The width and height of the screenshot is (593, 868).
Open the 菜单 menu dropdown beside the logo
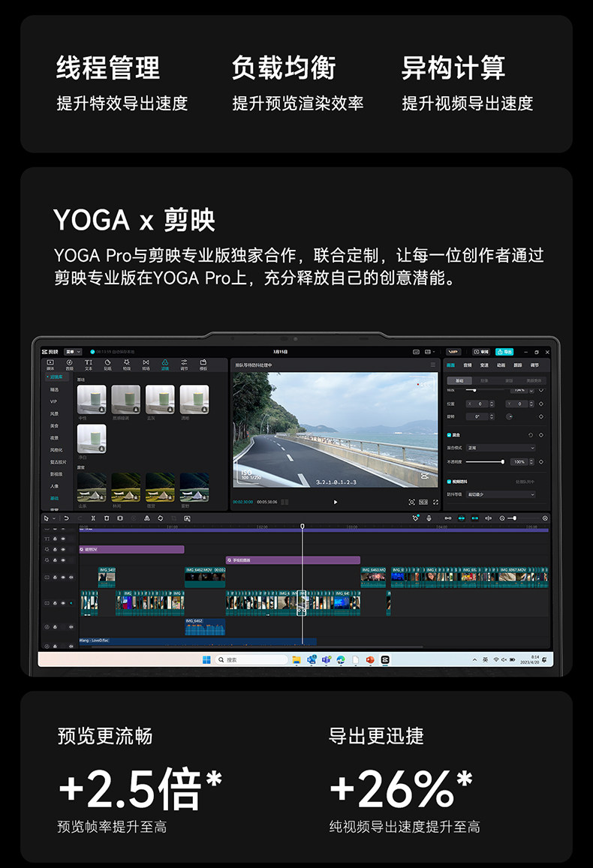[73, 352]
